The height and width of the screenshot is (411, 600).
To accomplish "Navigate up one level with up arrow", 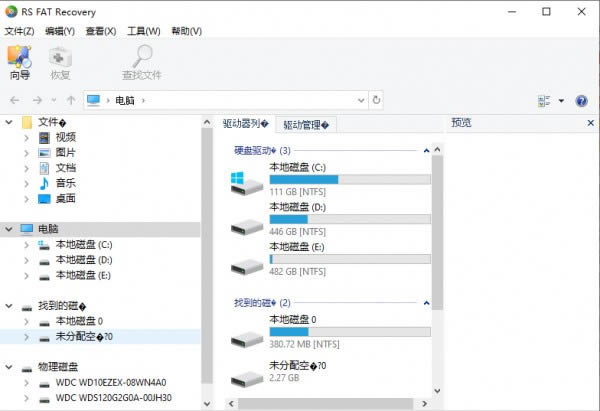I will (71, 100).
